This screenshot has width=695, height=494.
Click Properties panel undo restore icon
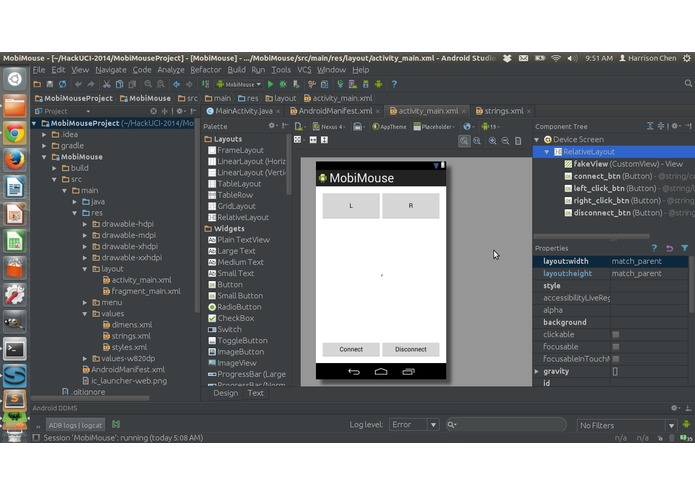click(x=669, y=248)
